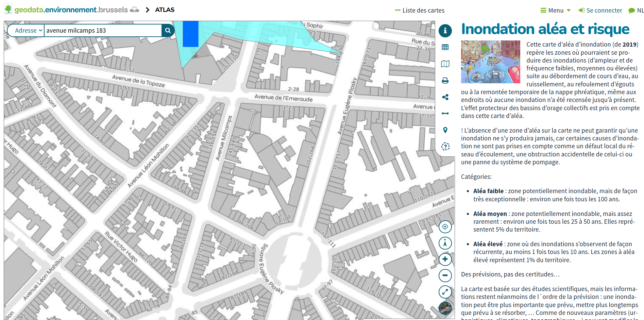Reset map orientation to north
The height and width of the screenshot is (320, 644).
pos(445,243)
